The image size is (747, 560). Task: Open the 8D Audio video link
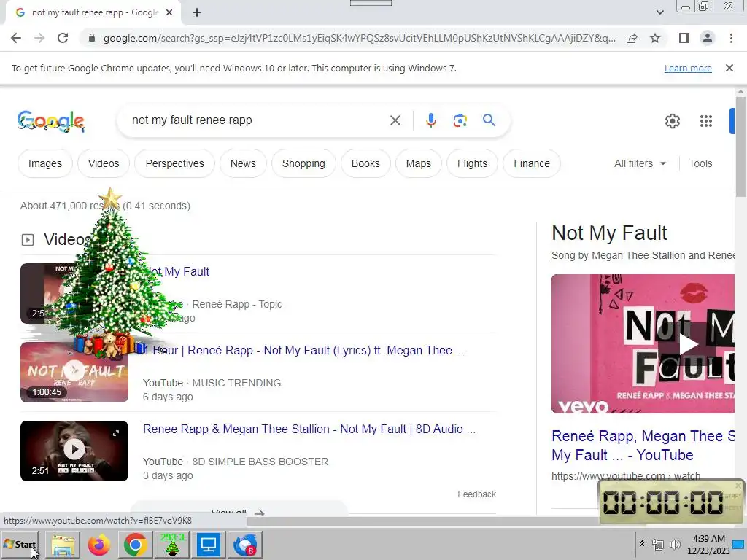point(309,429)
